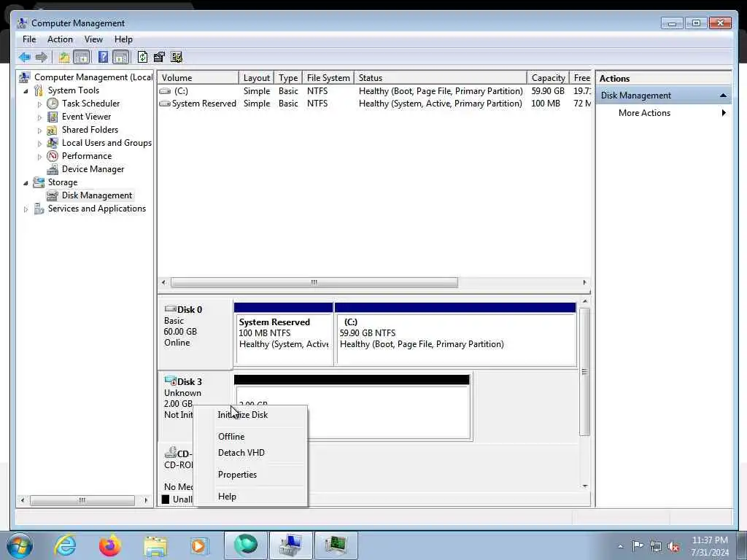This screenshot has height=560, width=747.
Task: Select the (C:) 59.90 GB partition block
Action: click(455, 335)
